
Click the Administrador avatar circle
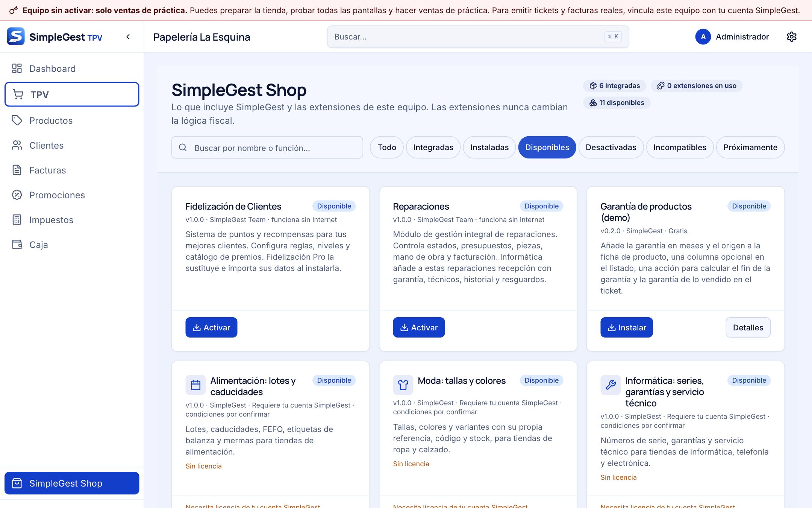[x=703, y=37]
